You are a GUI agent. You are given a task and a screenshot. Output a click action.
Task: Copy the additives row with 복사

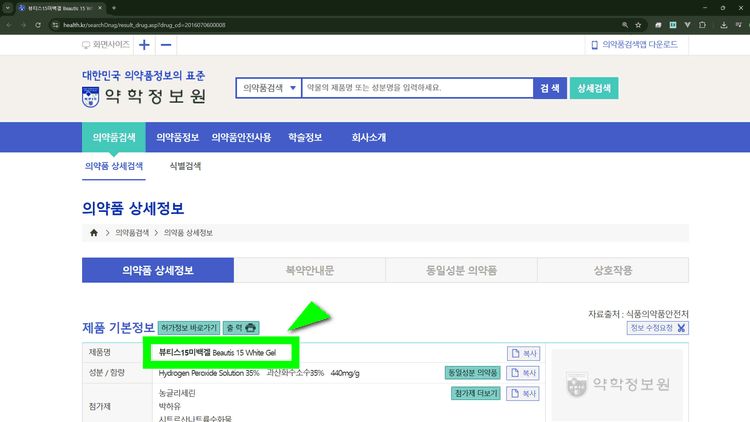525,394
